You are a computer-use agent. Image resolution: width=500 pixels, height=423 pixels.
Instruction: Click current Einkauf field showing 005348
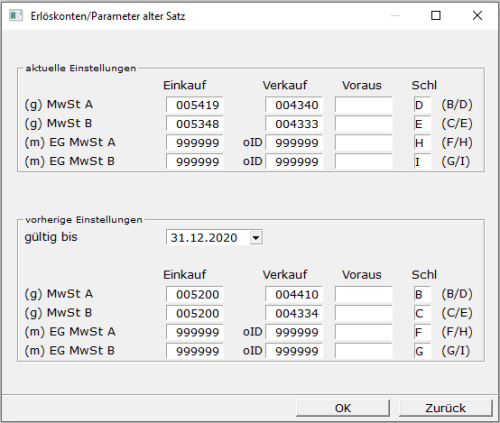(195, 124)
